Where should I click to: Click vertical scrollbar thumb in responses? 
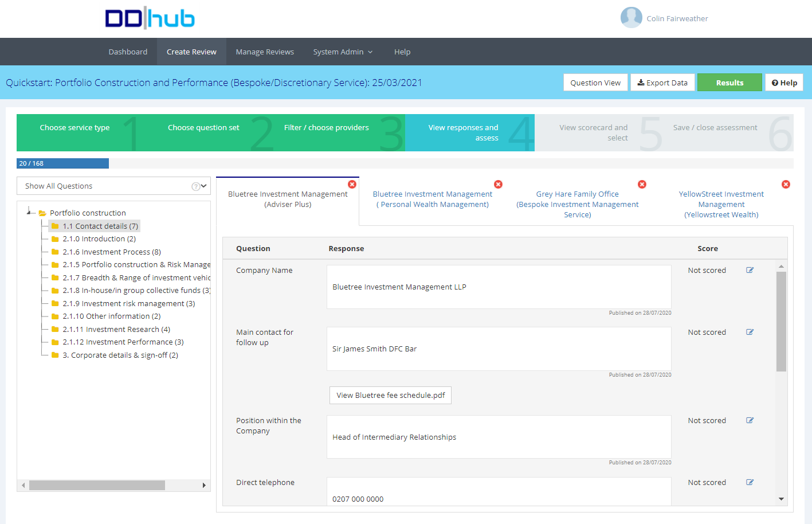(x=781, y=321)
